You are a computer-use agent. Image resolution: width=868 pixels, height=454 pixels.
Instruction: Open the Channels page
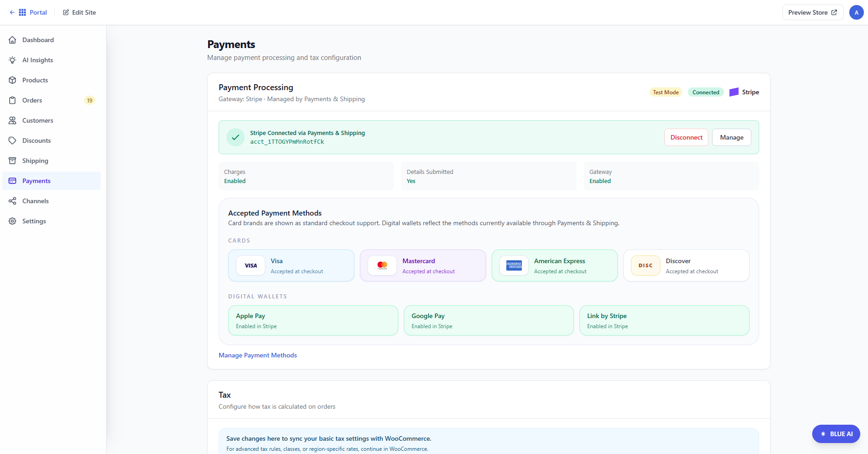coord(51,201)
